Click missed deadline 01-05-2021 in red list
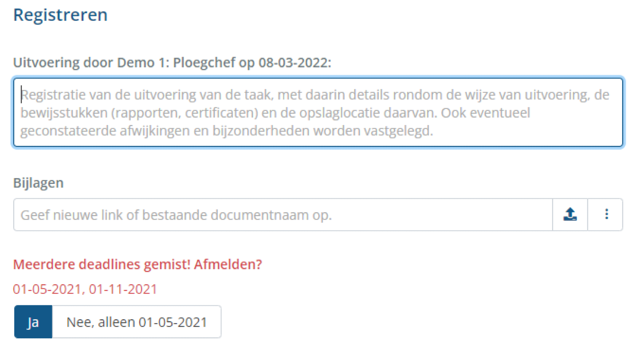The height and width of the screenshot is (362, 644). pos(47,289)
